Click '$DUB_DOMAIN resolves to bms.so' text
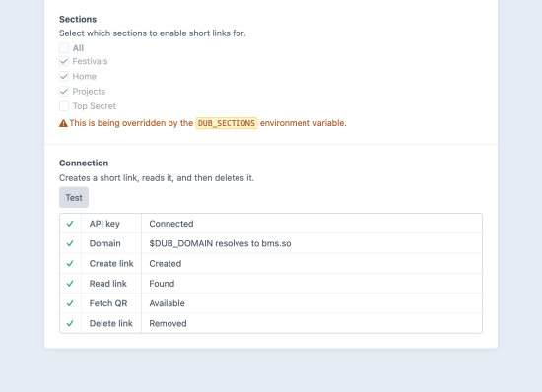Image resolution: width=542 pixels, height=392 pixels. pyautogui.click(x=220, y=243)
